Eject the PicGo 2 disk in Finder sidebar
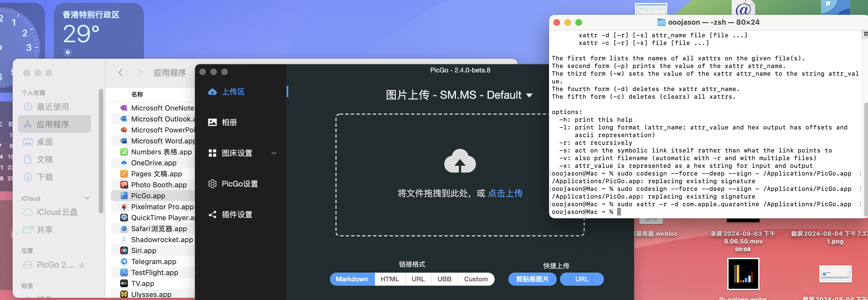The image size is (868, 300). click(x=82, y=265)
